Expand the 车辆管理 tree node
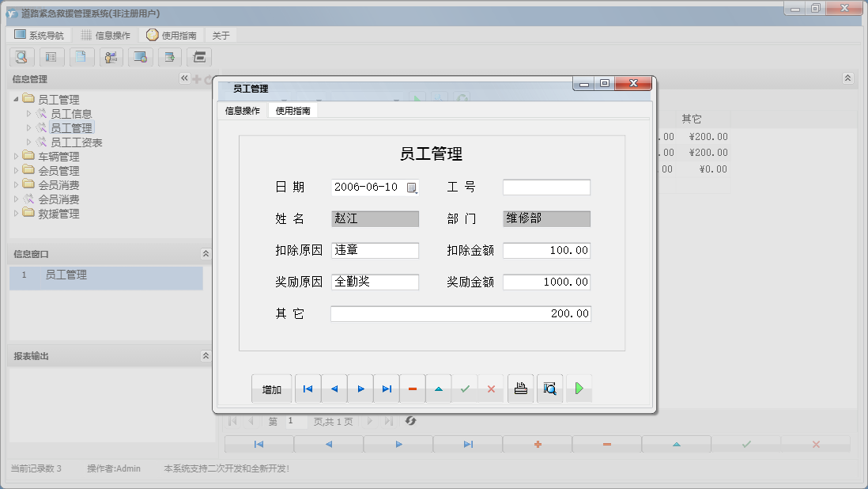 click(15, 157)
